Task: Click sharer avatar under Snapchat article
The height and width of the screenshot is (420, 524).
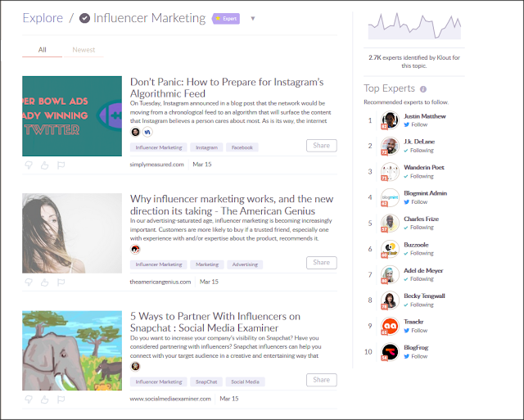Action: click(x=135, y=367)
